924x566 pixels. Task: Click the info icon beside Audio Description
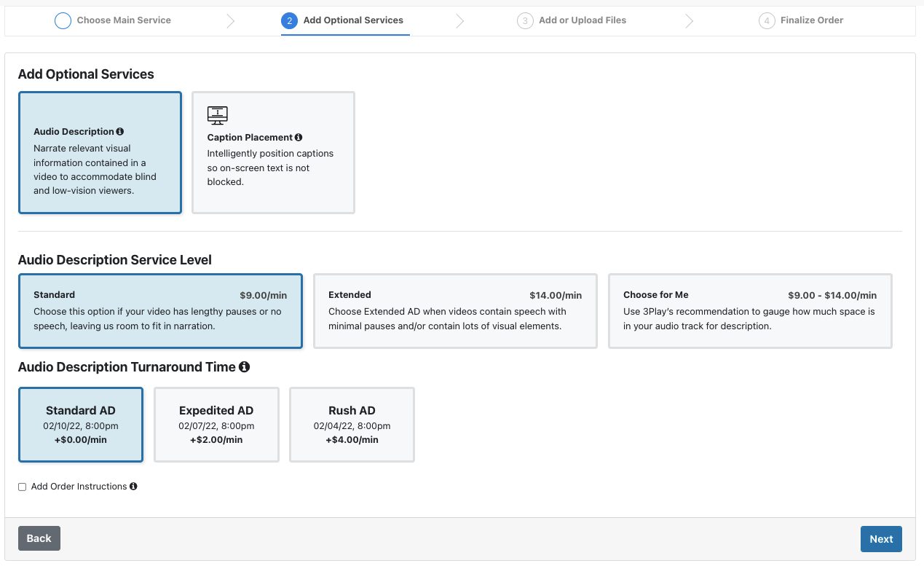120,132
